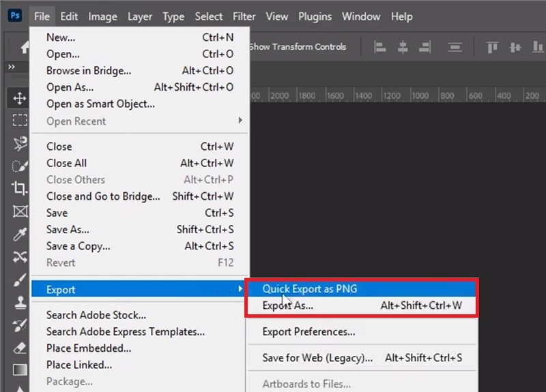Viewport: 546px width, 392px height.
Task: Choose Browse in Bridge...
Action: (140, 71)
